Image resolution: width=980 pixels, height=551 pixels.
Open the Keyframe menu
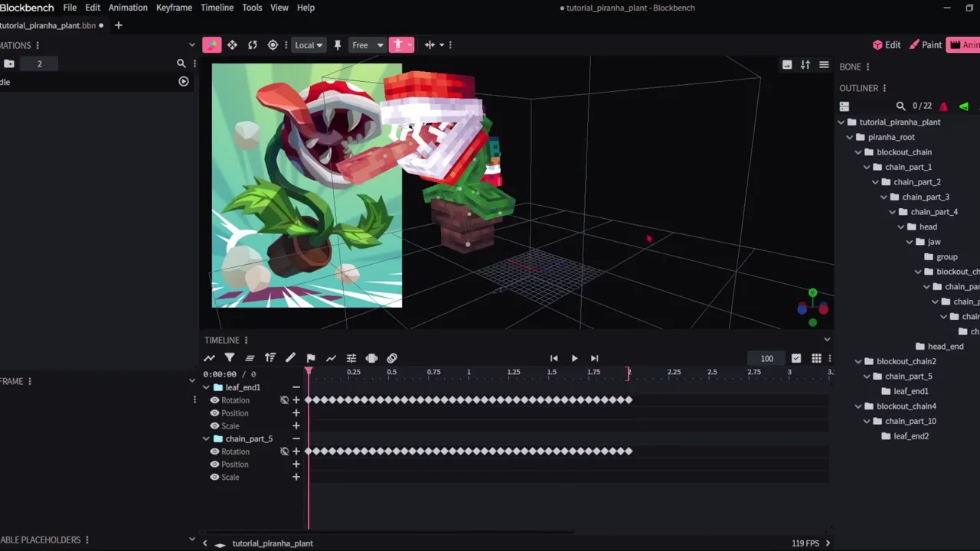point(174,8)
